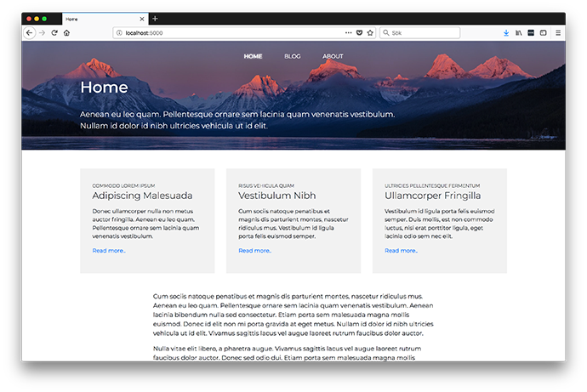Click the browser back button
The height and width of the screenshot is (392, 587).
point(30,32)
